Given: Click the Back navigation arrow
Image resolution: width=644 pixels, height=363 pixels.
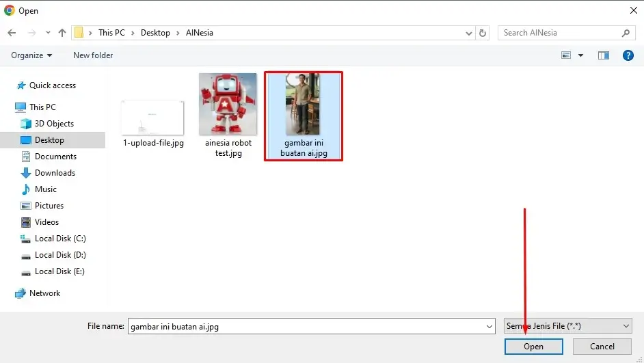Looking at the screenshot, I should pyautogui.click(x=12, y=33).
